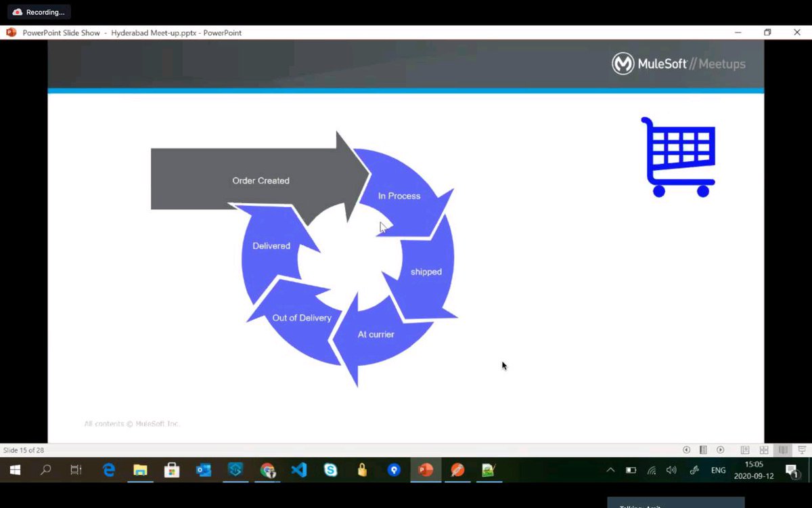Viewport: 812px width, 508px height.
Task: Open Chrome from taskbar
Action: 267,469
